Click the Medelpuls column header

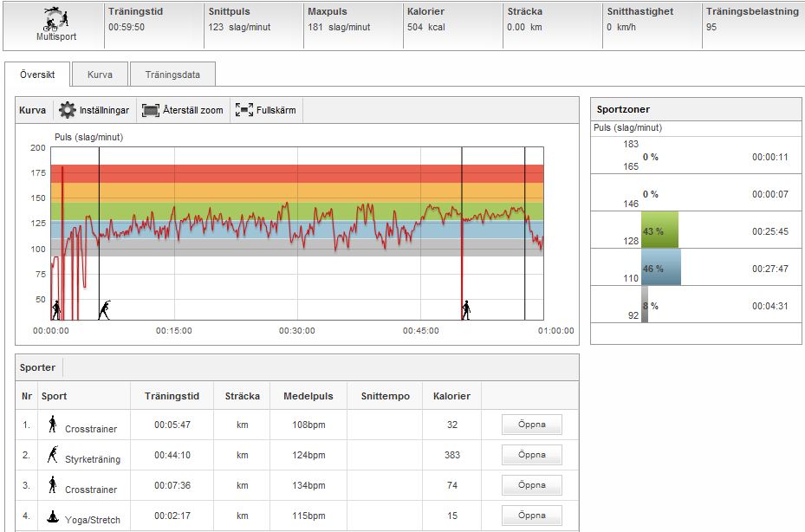[308, 396]
